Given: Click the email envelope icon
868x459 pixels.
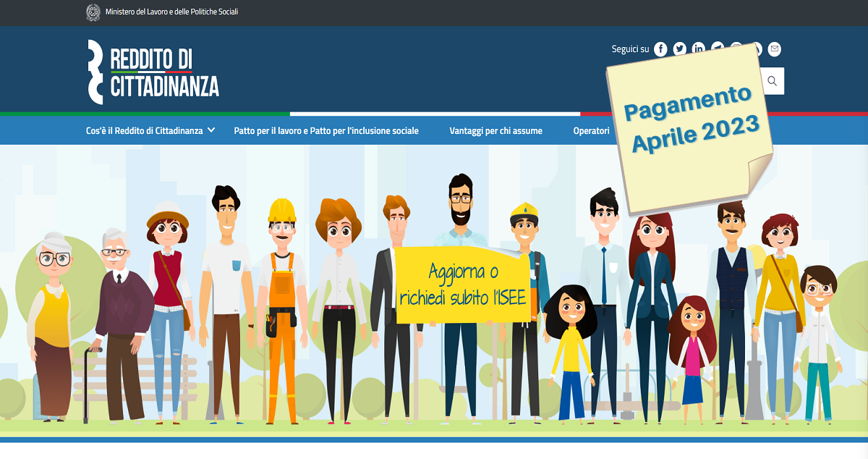Looking at the screenshot, I should pos(775,49).
